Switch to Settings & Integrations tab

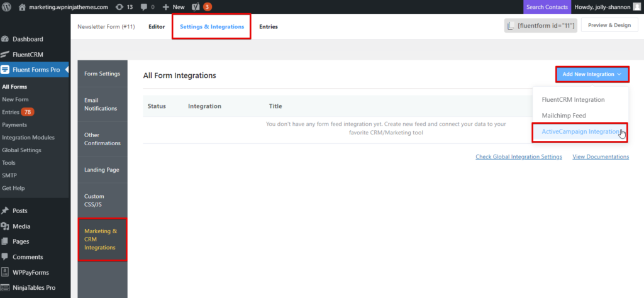(x=211, y=26)
